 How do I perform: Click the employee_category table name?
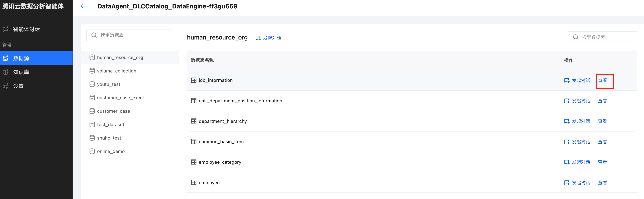pos(220,162)
